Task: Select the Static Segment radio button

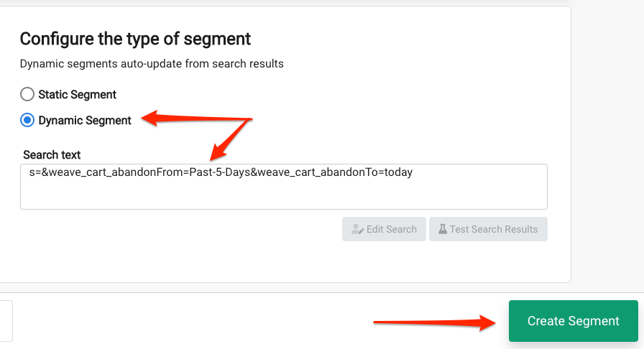Action: click(27, 95)
